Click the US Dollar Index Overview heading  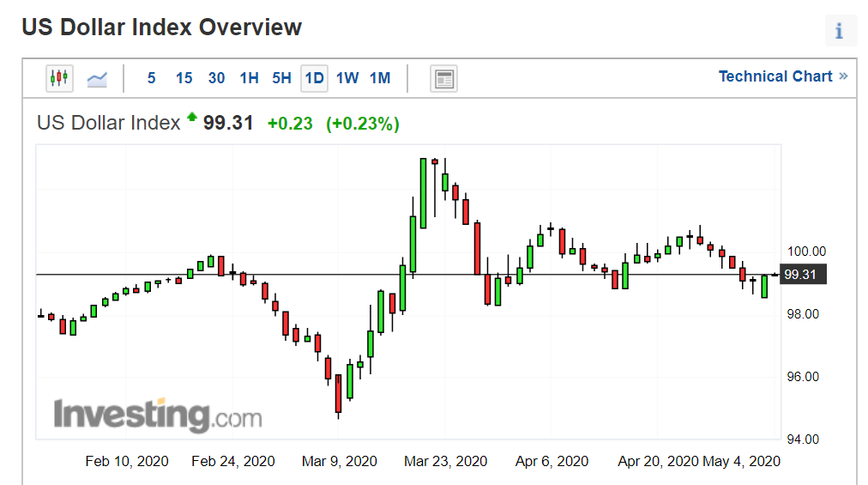pyautogui.click(x=161, y=27)
